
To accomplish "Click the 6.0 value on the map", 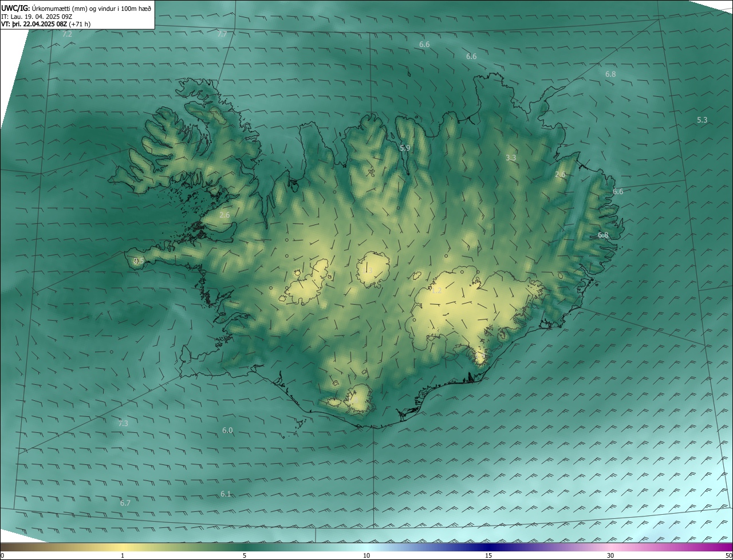I will pos(227,430).
